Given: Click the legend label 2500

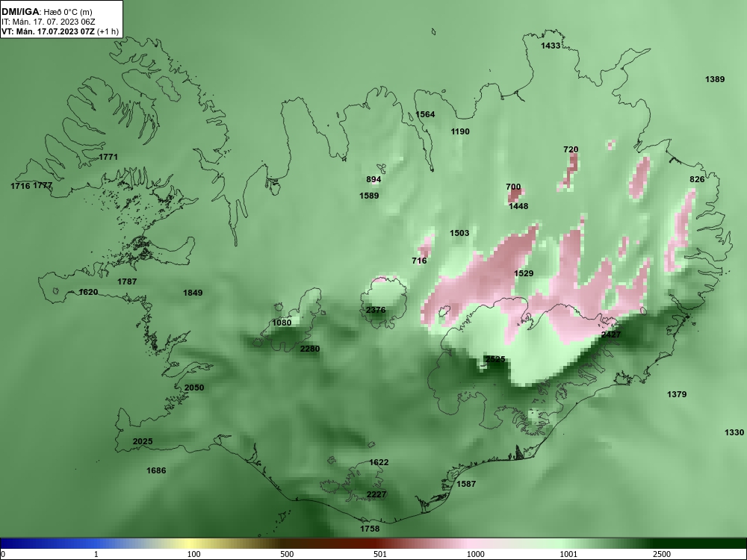Looking at the screenshot, I should (x=662, y=554).
